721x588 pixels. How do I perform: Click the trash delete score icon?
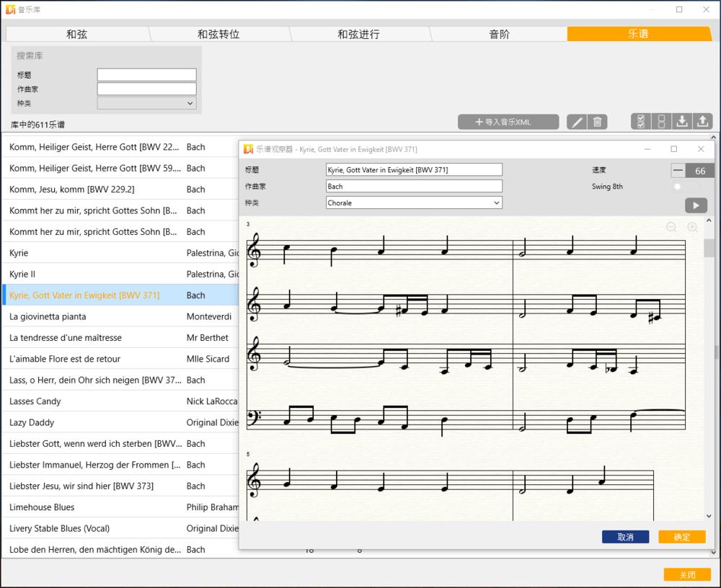[597, 122]
